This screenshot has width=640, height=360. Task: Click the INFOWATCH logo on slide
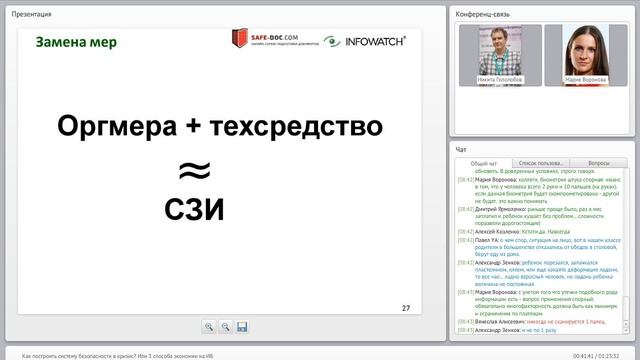coord(364,41)
